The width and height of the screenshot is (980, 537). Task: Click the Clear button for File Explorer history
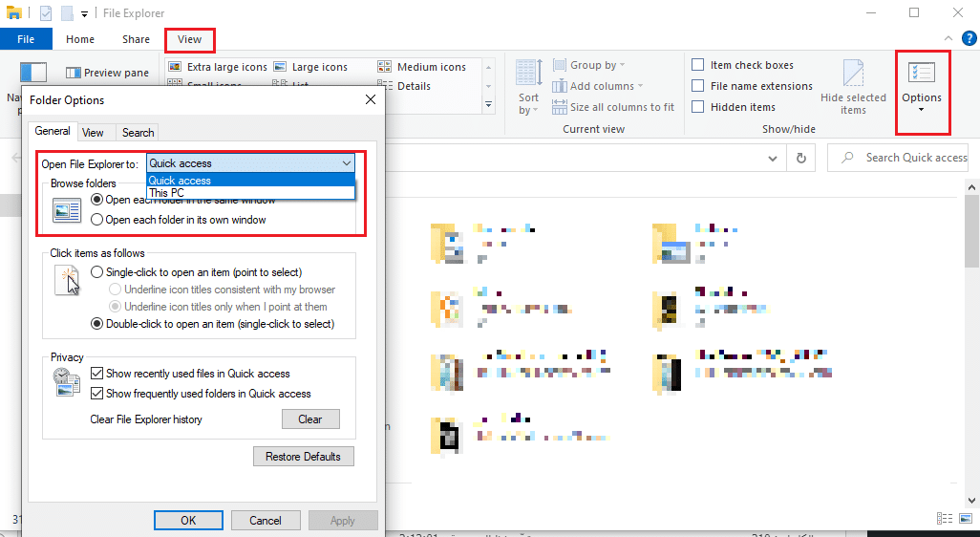[x=310, y=419]
